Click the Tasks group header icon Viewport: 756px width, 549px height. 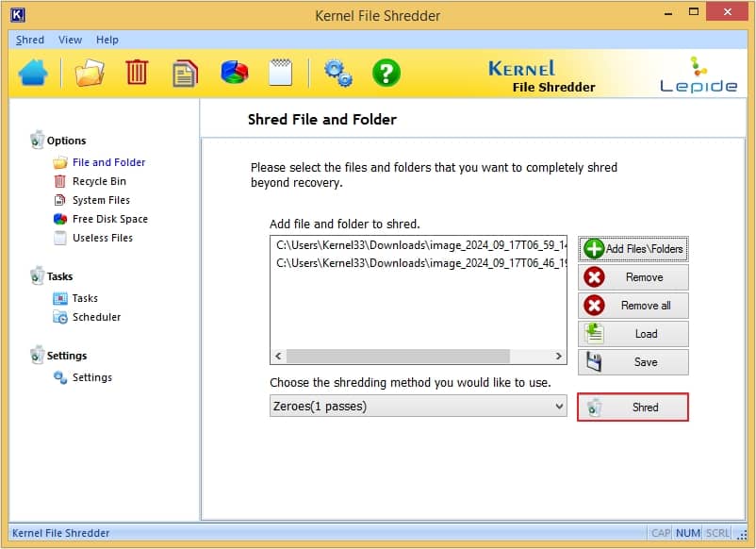click(x=37, y=276)
